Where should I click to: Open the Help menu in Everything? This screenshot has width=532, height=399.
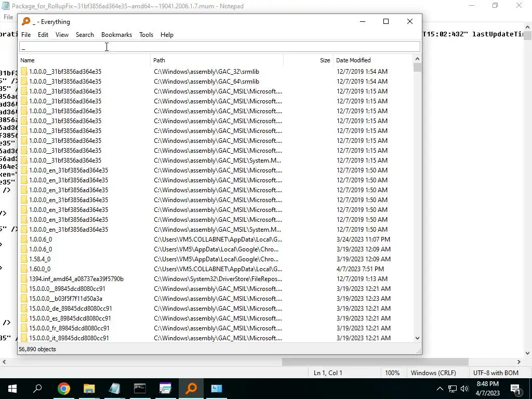(167, 35)
